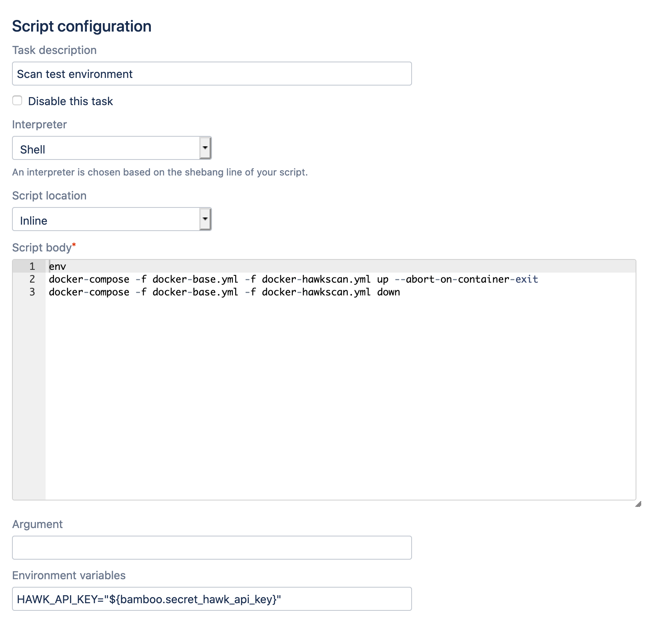Select the HAWK_API_KEY environment variable text
The height and width of the screenshot is (618, 672).
click(148, 598)
